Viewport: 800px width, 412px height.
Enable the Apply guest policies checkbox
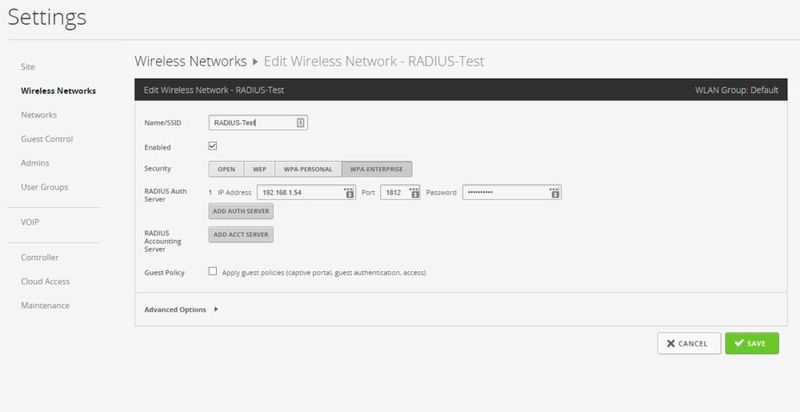(x=213, y=271)
